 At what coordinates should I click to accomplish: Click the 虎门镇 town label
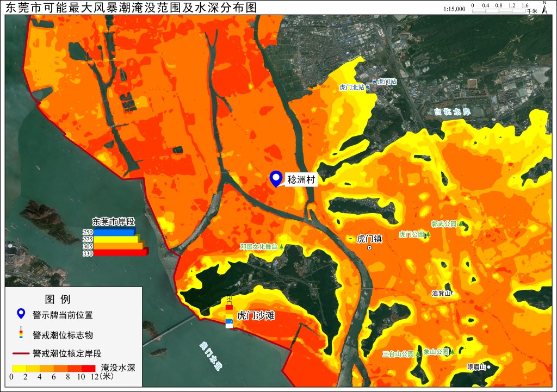click(x=369, y=239)
